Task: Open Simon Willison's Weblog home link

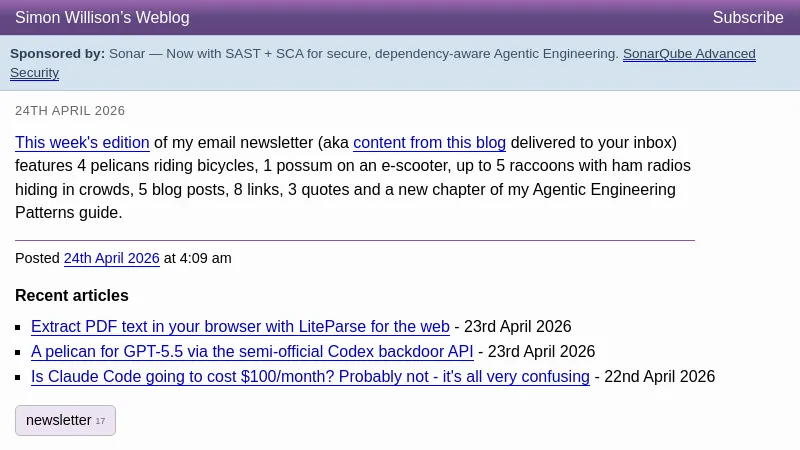Action: (x=102, y=18)
